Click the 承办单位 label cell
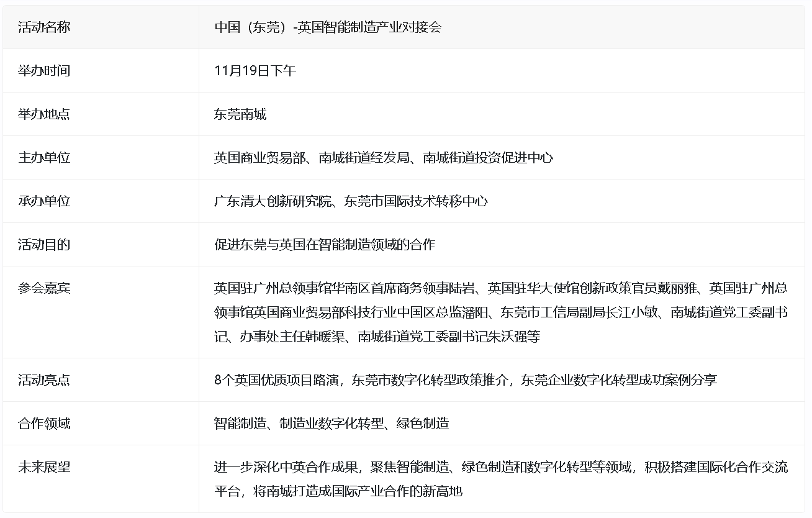Image resolution: width=812 pixels, height=518 pixels. (x=44, y=201)
